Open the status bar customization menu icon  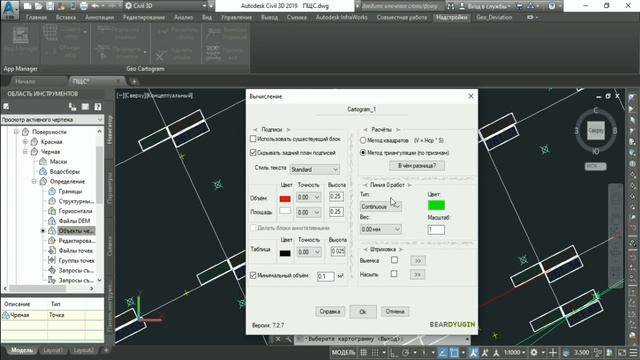[633, 352]
